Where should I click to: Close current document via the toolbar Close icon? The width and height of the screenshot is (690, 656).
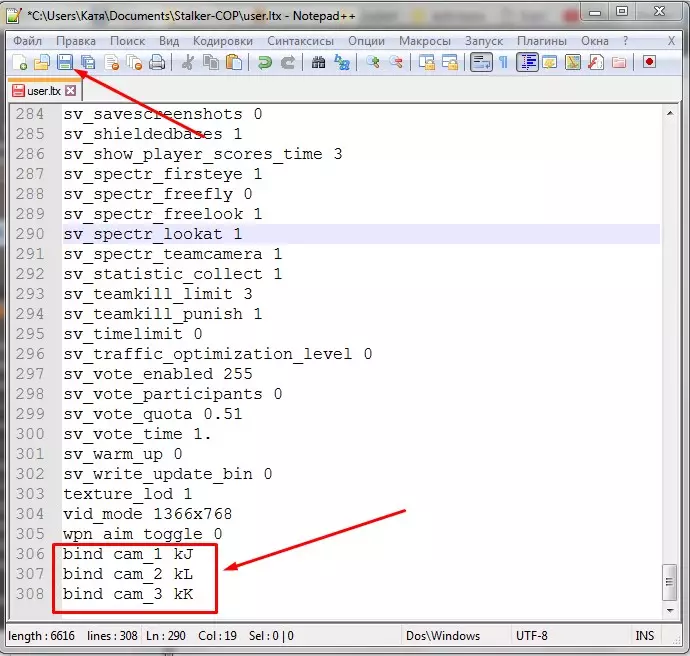112,62
